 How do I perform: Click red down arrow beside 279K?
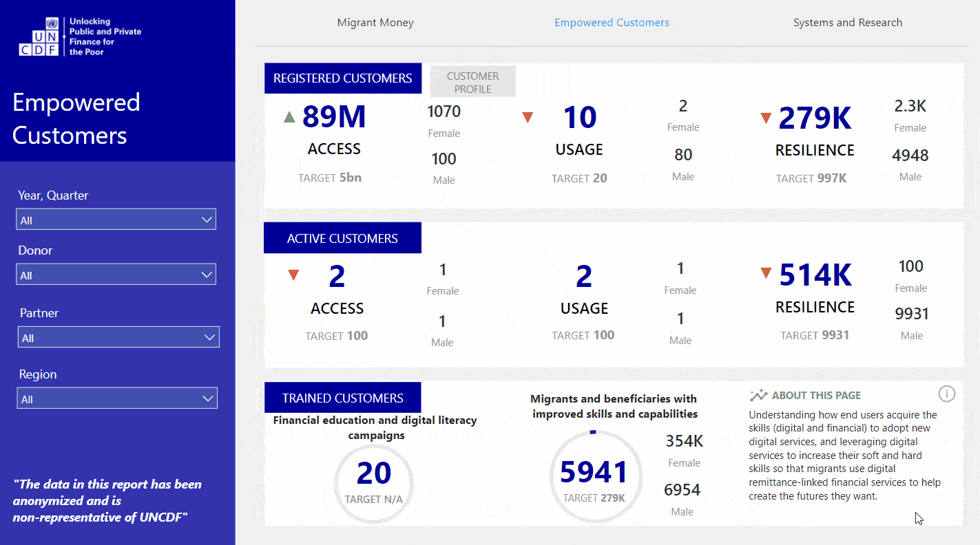pyautogui.click(x=765, y=118)
